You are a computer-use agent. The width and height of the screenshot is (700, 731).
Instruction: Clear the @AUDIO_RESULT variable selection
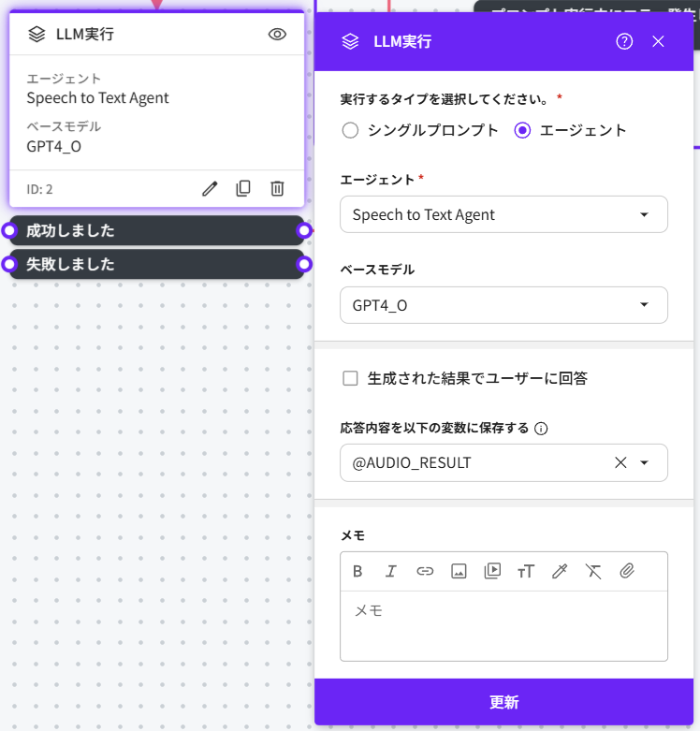coord(620,462)
